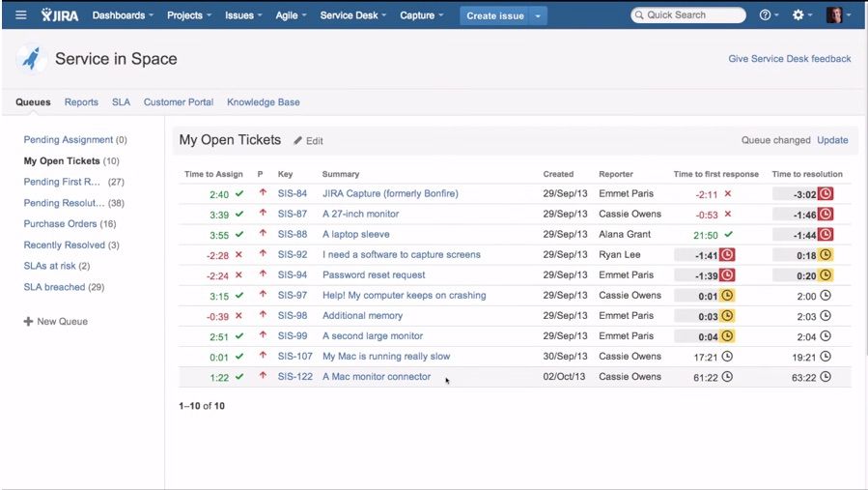Select the Pending Resolut... queue
The width and height of the screenshot is (868, 490).
pyautogui.click(x=74, y=203)
